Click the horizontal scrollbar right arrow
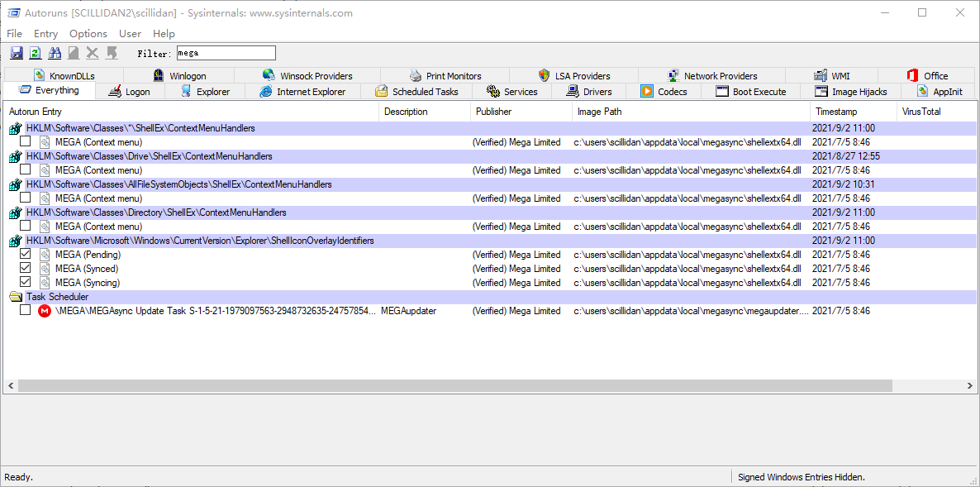980x487 pixels. [968, 387]
